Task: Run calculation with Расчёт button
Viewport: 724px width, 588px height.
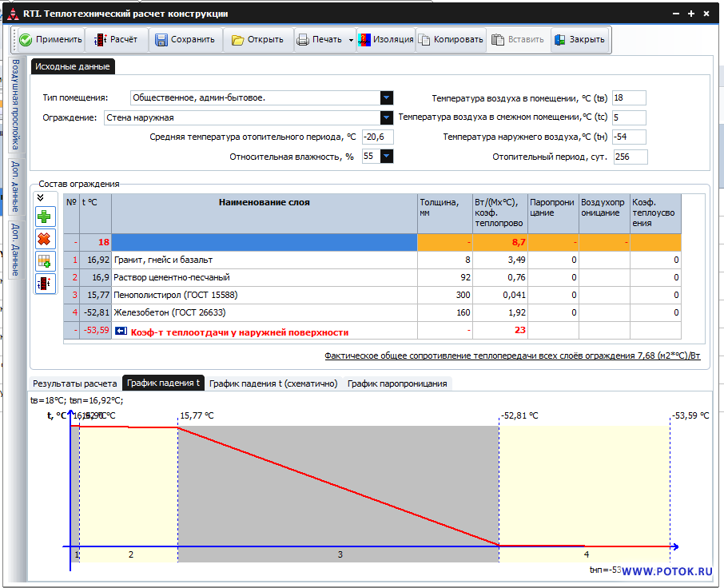Action: [117, 40]
